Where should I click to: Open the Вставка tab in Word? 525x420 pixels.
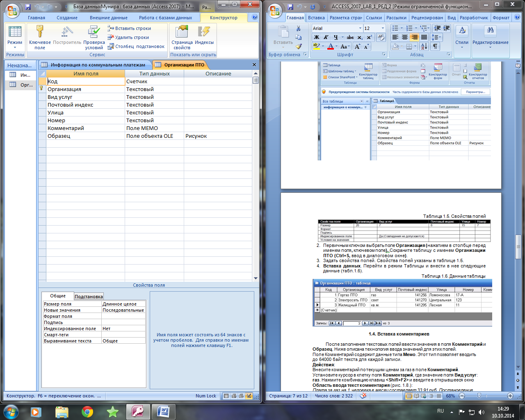[x=316, y=18]
